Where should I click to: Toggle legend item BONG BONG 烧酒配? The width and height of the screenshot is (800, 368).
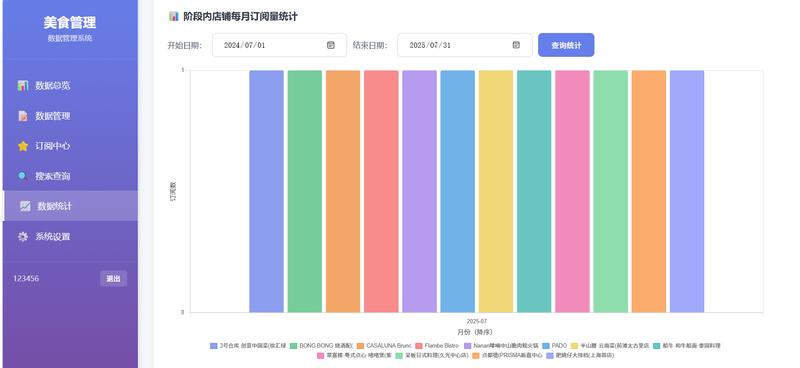321,346
